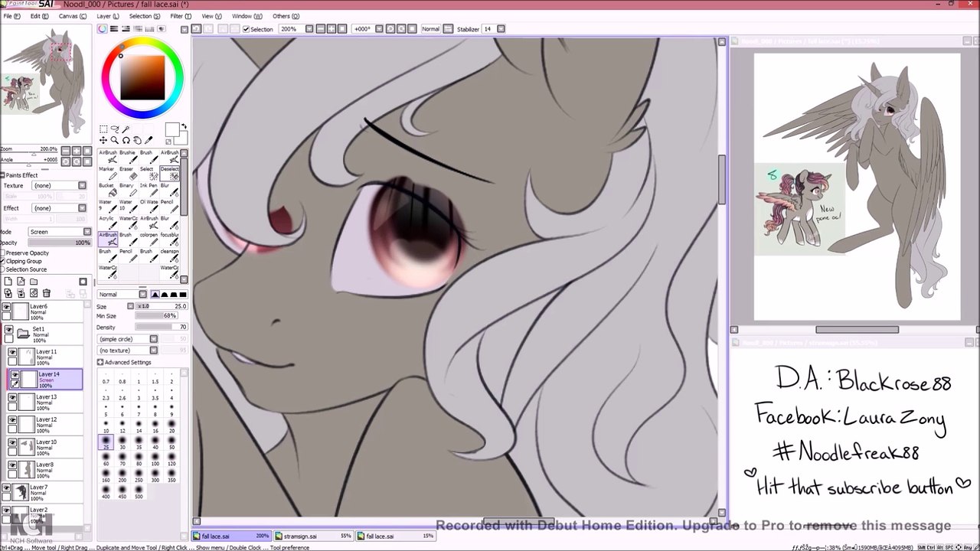The width and height of the screenshot is (980, 551).
Task: Click the brush Size value field
Action: [x=162, y=306]
